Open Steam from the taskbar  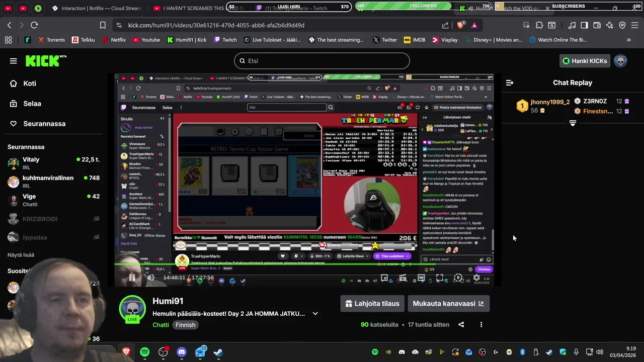(x=218, y=352)
